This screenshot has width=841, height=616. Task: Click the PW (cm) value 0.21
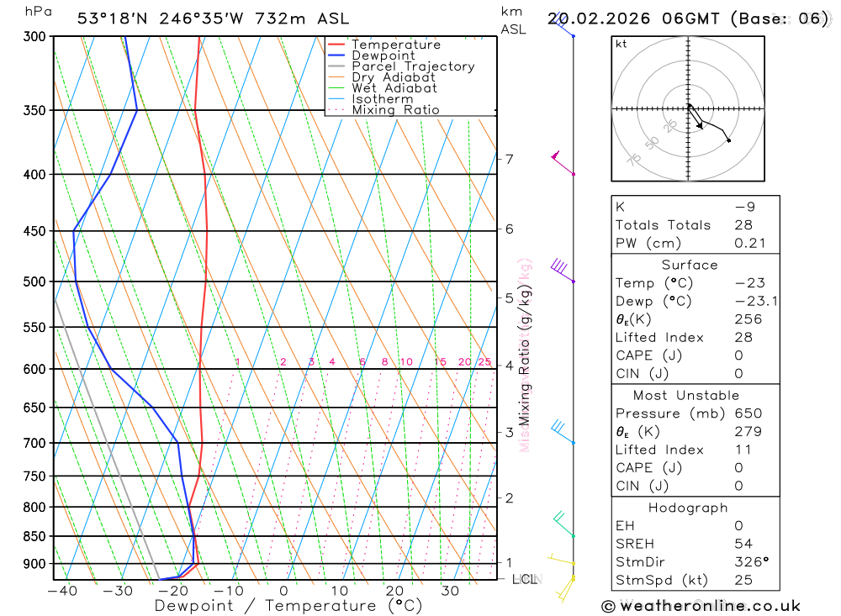[x=750, y=244]
